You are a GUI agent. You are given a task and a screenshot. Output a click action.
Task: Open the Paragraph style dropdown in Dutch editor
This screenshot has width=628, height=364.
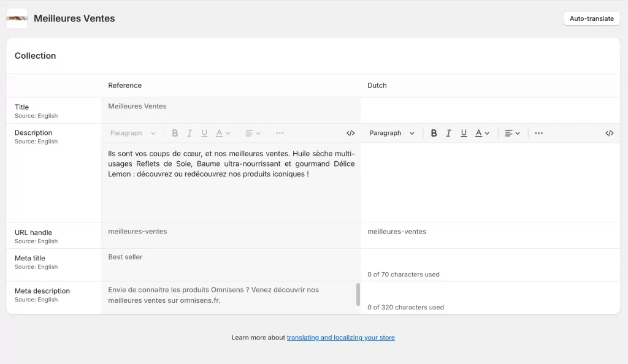(x=392, y=133)
